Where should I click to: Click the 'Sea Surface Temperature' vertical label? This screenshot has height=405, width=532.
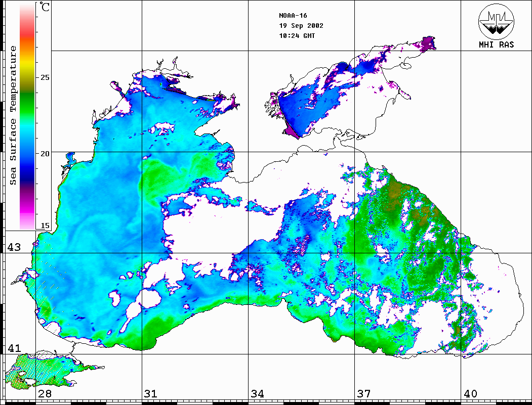(13, 116)
